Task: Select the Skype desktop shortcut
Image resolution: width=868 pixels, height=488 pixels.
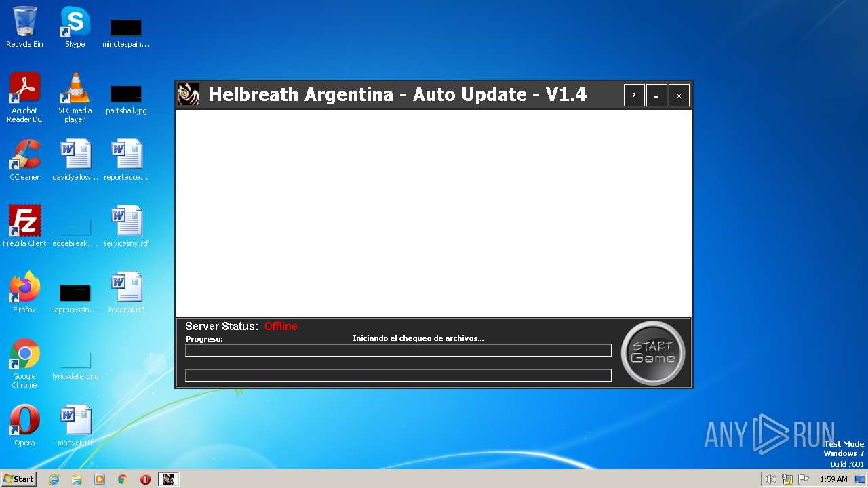Action: click(75, 27)
